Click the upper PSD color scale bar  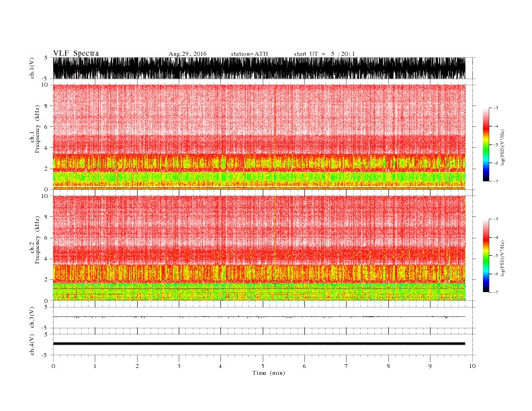click(x=486, y=144)
